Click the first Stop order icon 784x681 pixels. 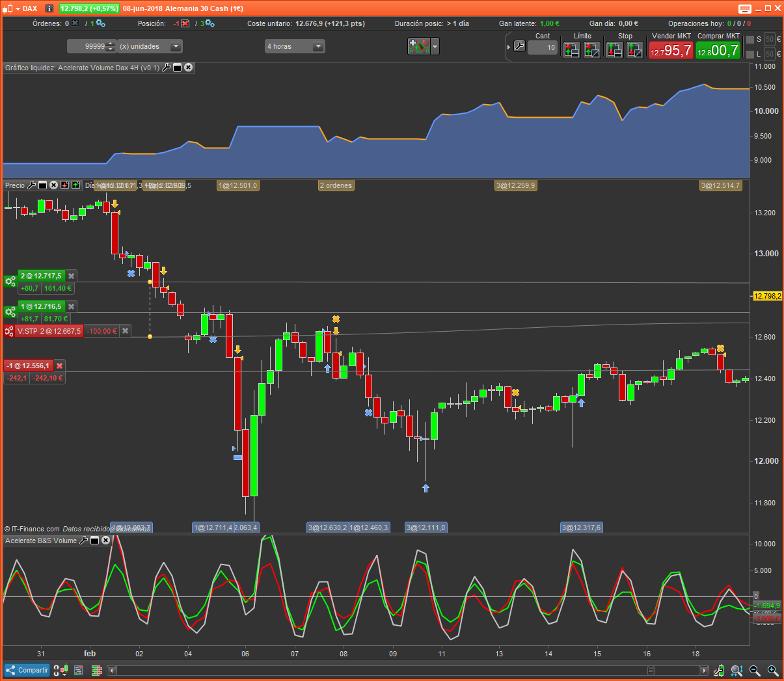(x=615, y=49)
